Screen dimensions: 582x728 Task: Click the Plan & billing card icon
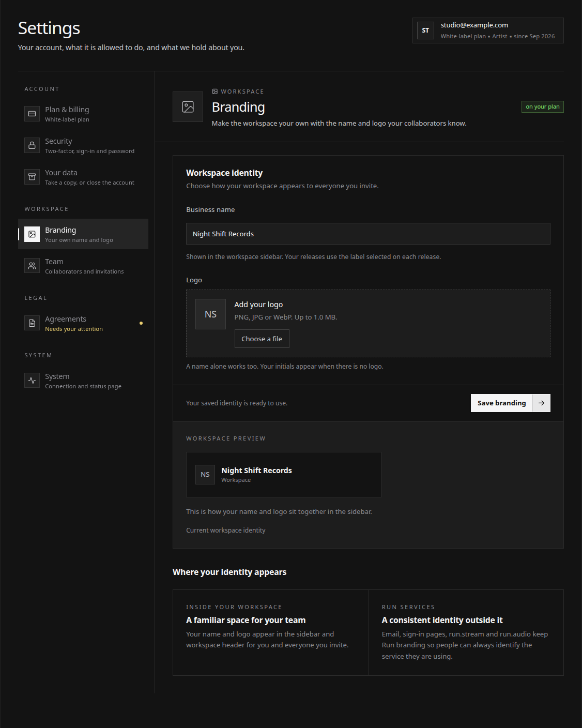click(32, 114)
